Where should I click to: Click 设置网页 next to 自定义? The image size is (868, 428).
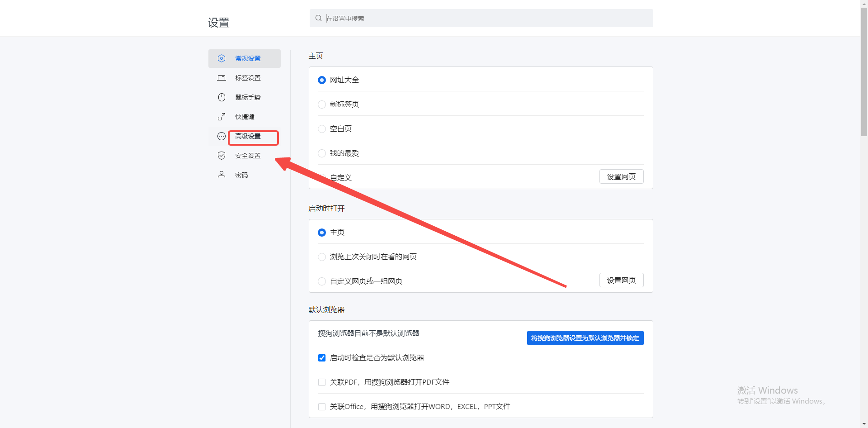click(x=621, y=176)
